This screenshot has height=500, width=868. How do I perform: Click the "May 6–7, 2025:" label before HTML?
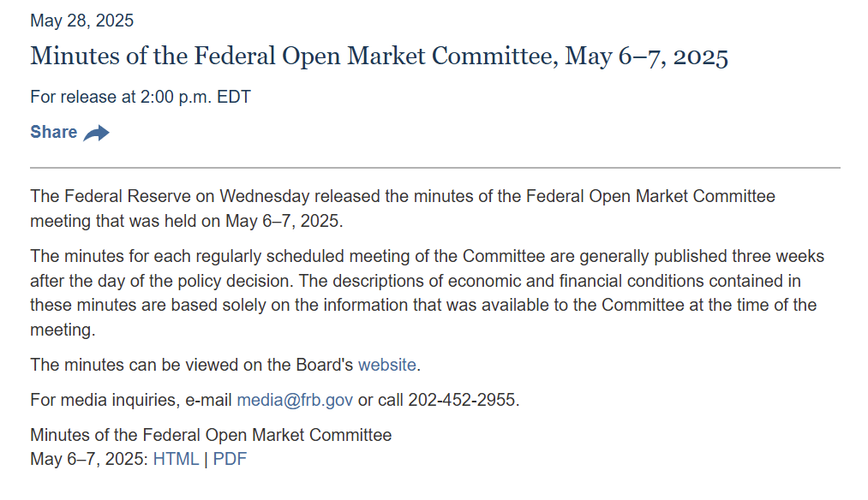pyautogui.click(x=89, y=459)
